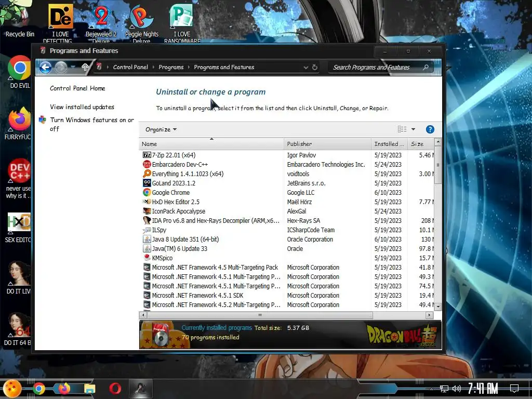Viewport: 532px width, 399px height.
Task: Click the Forward navigation button
Action: [x=61, y=67]
